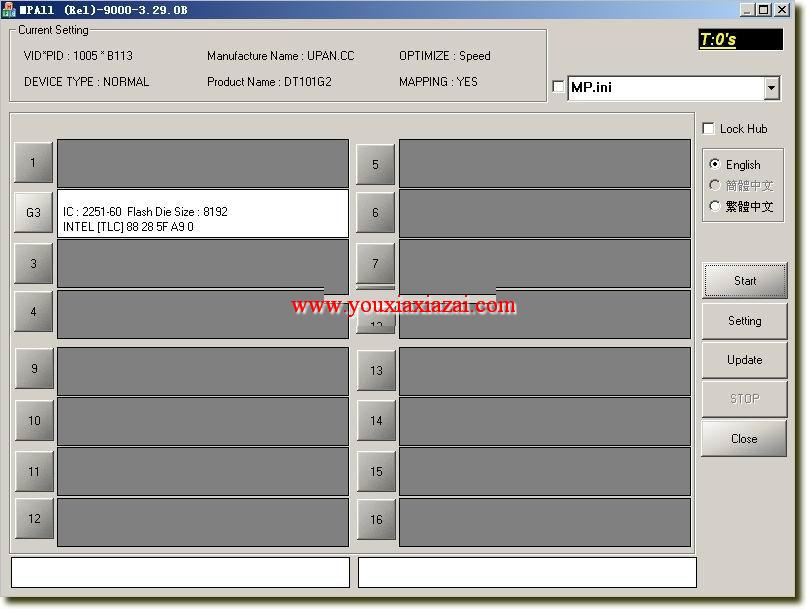
Task: Click port button 9
Action: 34,369
